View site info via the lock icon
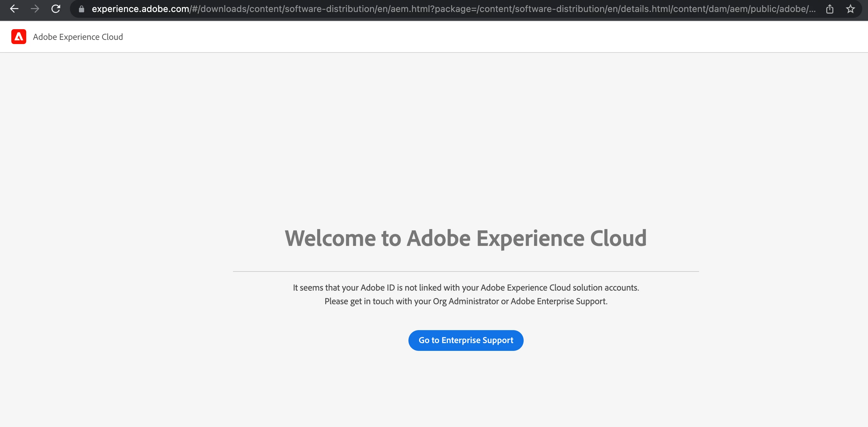Viewport: 868px width, 427px height. click(81, 9)
